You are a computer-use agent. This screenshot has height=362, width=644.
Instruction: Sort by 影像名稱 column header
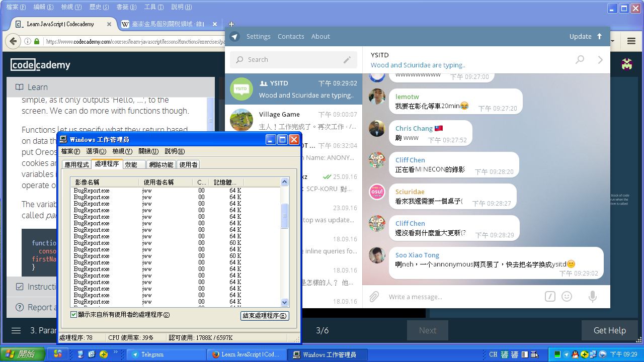tap(105, 182)
